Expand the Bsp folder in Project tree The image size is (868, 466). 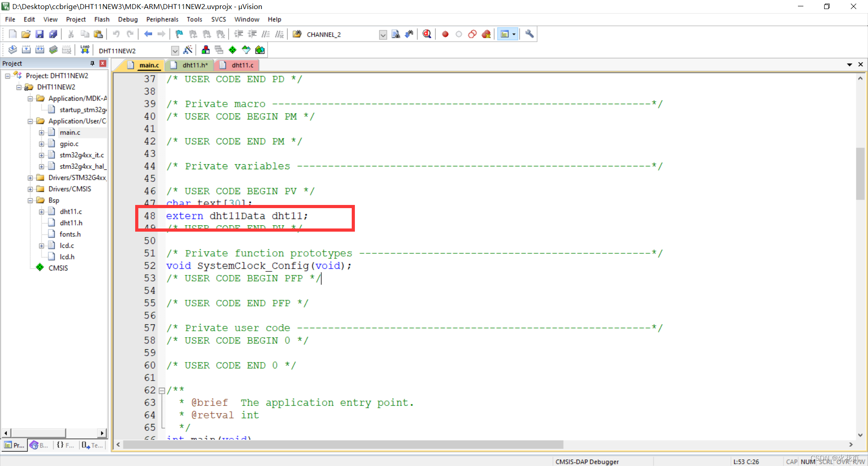tap(30, 200)
